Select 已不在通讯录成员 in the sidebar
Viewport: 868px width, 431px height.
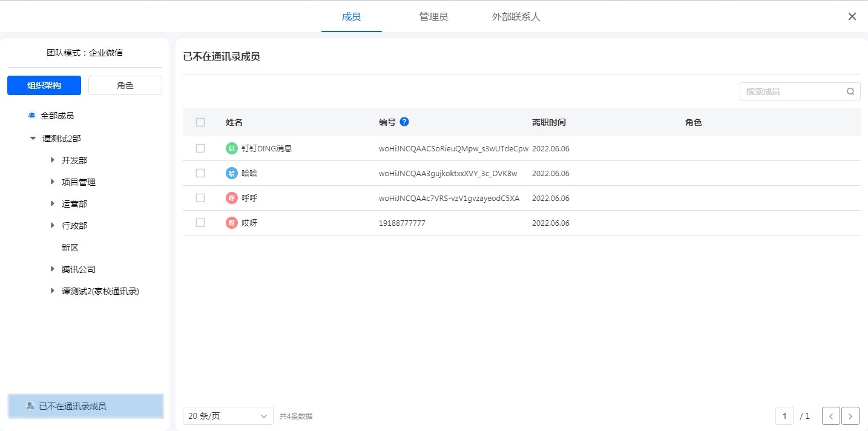tap(85, 406)
